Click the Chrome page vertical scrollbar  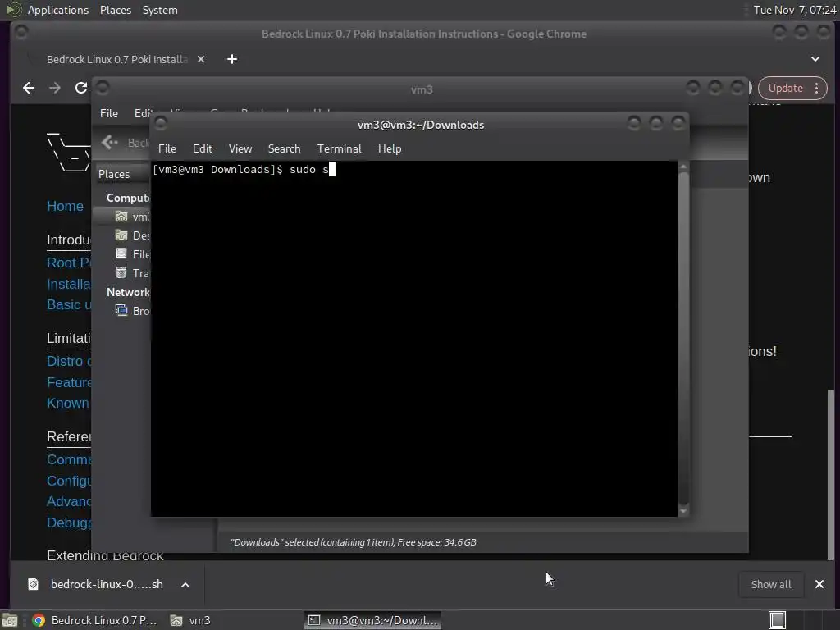point(831,475)
